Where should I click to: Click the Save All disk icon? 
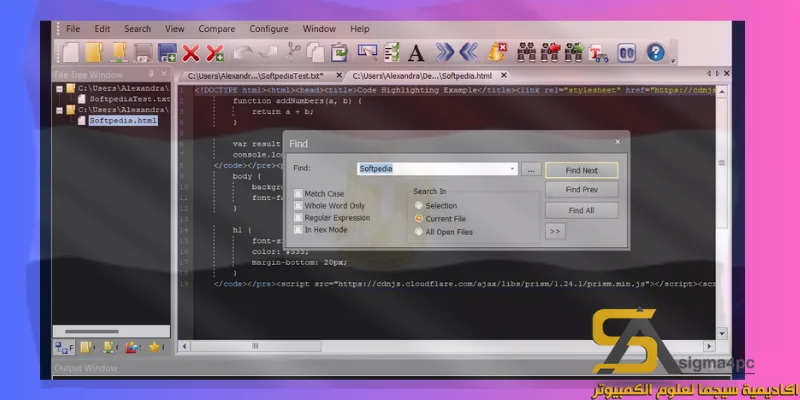[167, 52]
